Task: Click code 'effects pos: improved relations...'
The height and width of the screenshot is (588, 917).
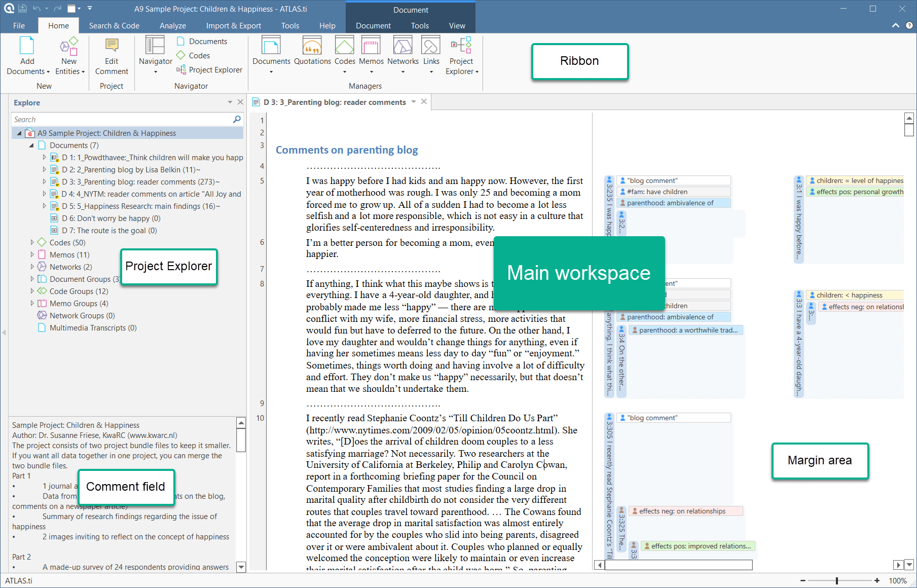Action: point(699,546)
